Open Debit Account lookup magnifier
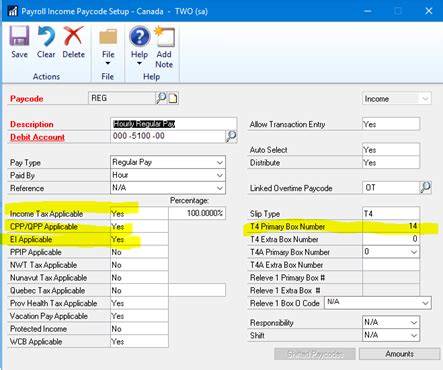This screenshot has height=370, width=443. pos(231,136)
